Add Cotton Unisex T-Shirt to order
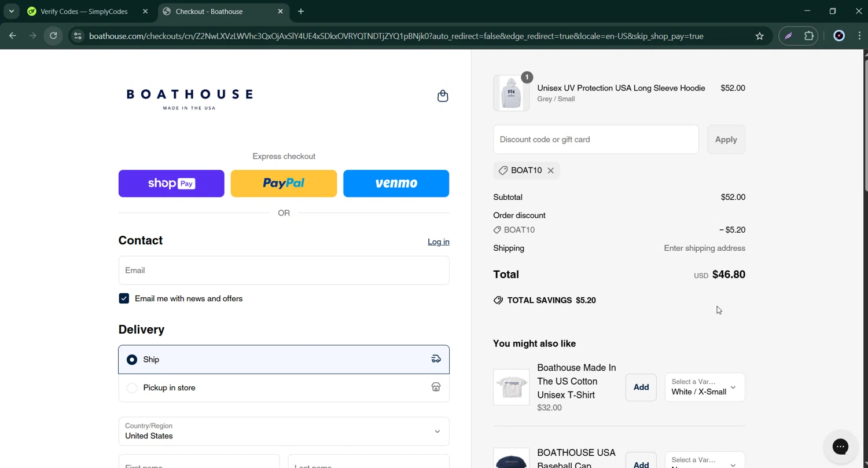The height and width of the screenshot is (468, 868). (641, 387)
